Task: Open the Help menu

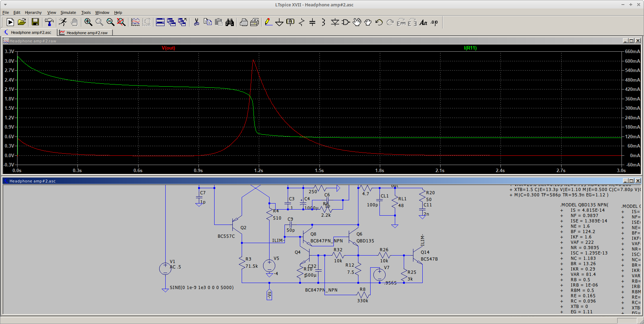Action: tap(118, 12)
